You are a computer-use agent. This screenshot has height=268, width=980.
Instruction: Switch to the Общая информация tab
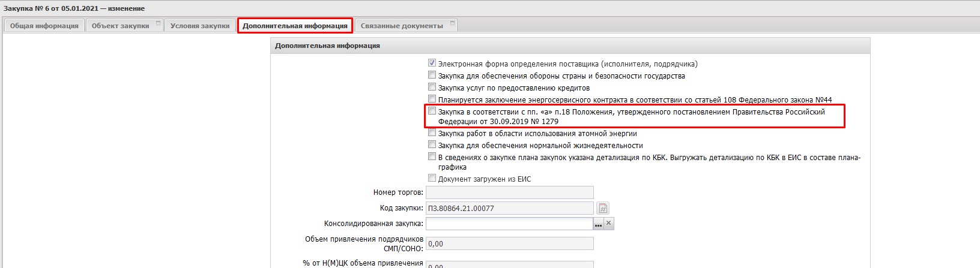coord(44,26)
